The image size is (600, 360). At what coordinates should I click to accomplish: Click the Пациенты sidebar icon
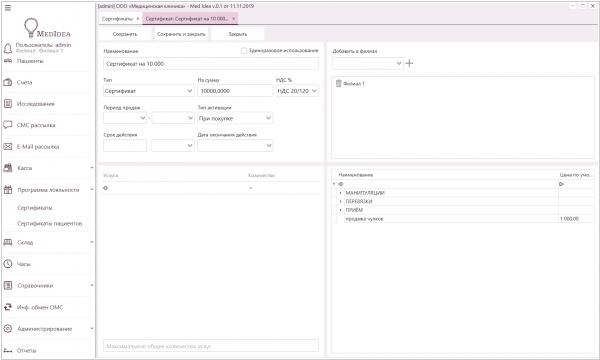click(x=8, y=61)
